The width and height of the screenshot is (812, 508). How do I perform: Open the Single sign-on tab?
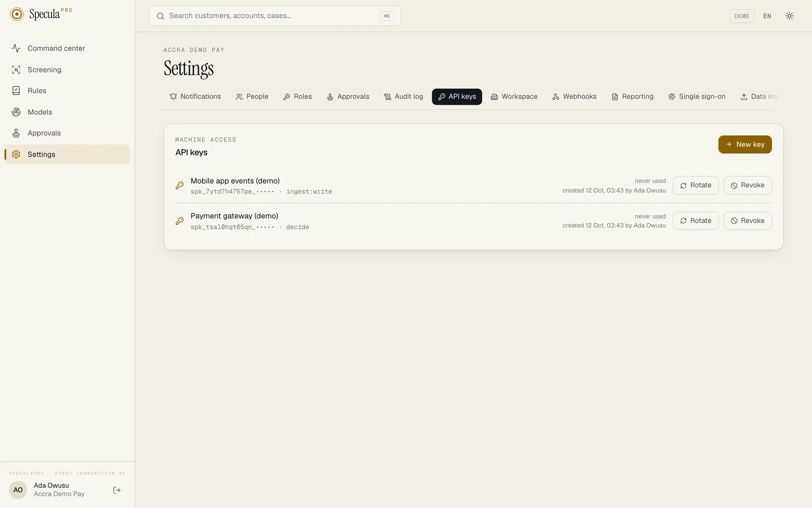coord(697,97)
